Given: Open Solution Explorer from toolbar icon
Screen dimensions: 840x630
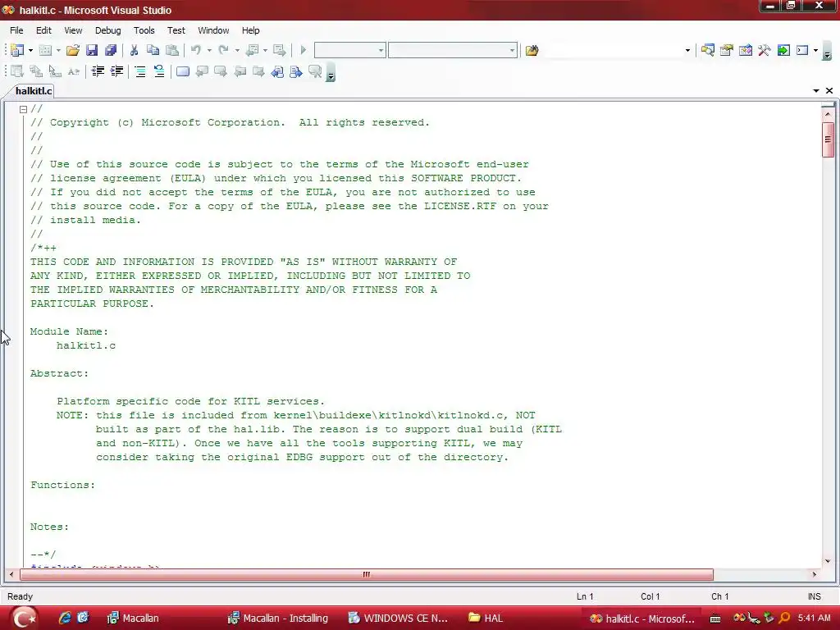Looking at the screenshot, I should click(708, 50).
